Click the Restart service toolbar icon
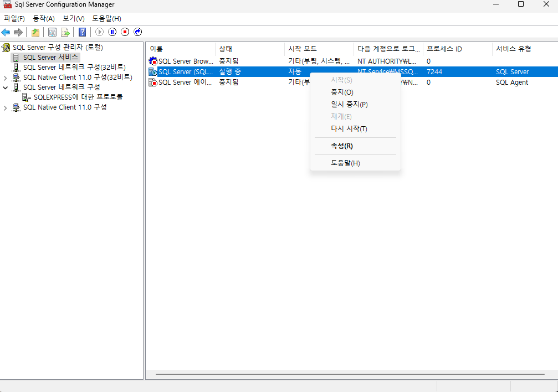The width and height of the screenshot is (558, 392). 138,32
